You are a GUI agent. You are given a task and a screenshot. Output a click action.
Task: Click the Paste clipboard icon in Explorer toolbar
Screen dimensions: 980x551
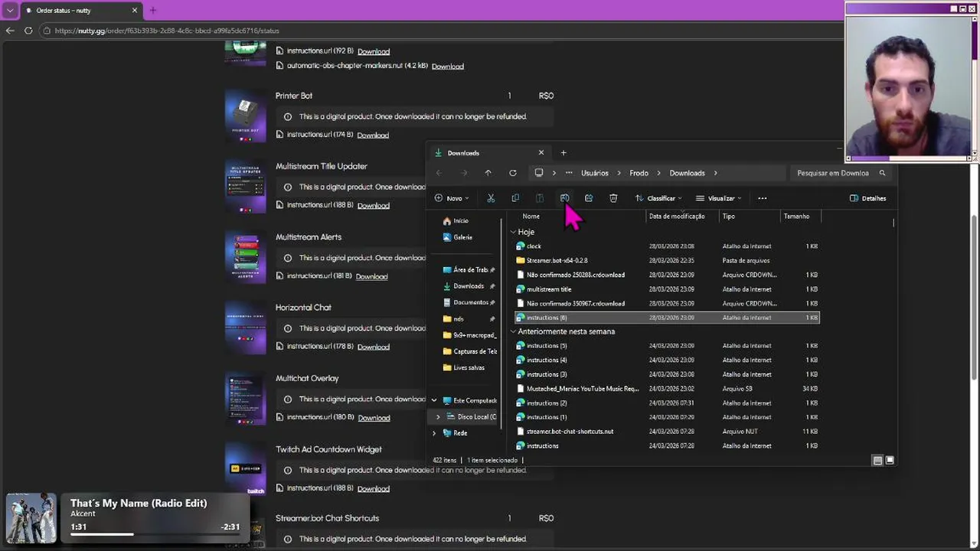pos(540,198)
